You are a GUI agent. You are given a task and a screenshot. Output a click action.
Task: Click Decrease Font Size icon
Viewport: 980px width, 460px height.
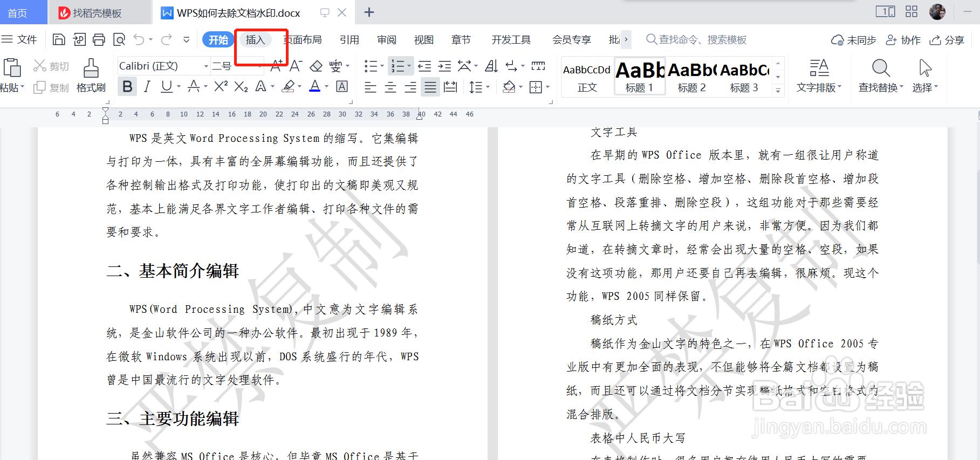click(296, 66)
